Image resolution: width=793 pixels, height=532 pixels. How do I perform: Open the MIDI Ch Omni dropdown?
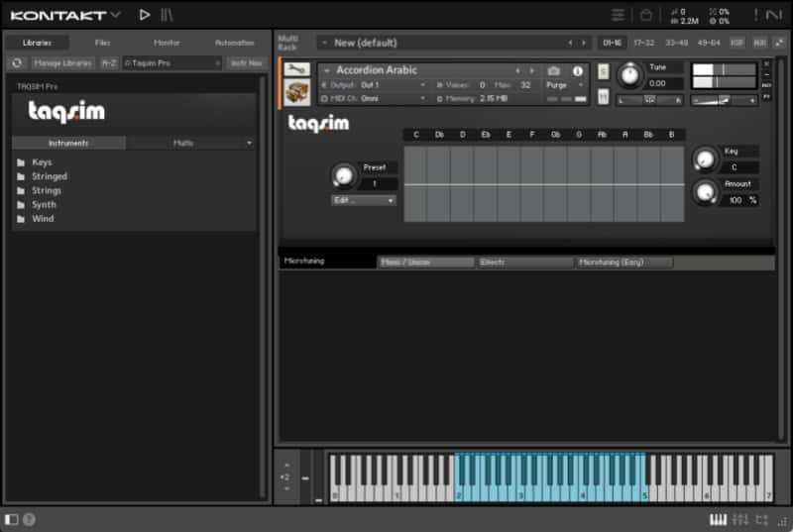point(393,99)
